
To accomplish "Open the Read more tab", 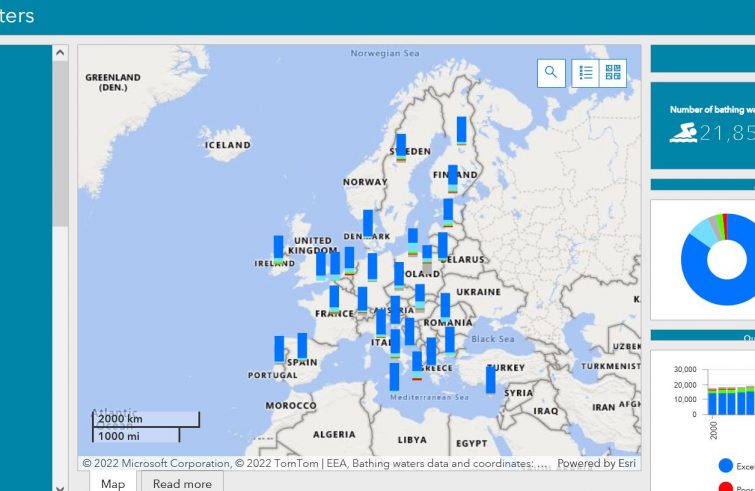I will pyautogui.click(x=182, y=483).
